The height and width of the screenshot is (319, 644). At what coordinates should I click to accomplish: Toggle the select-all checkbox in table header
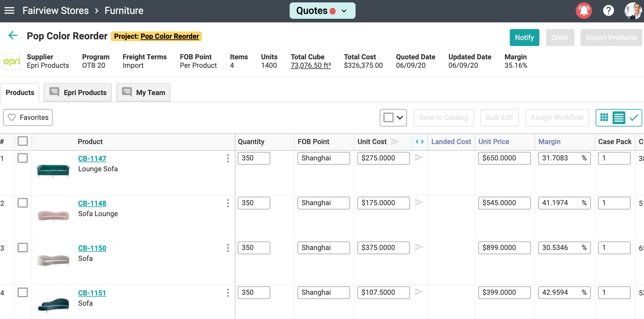coord(23,141)
